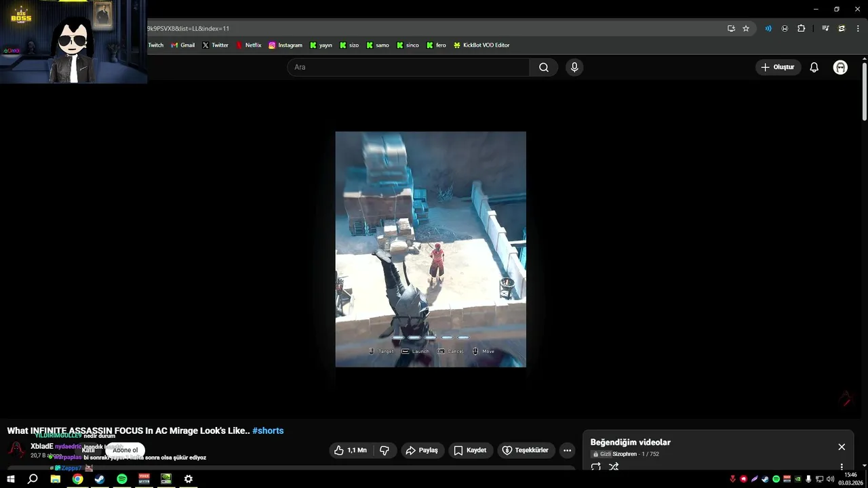Open XbladE channel avatar
The height and width of the screenshot is (488, 868).
click(x=16, y=449)
